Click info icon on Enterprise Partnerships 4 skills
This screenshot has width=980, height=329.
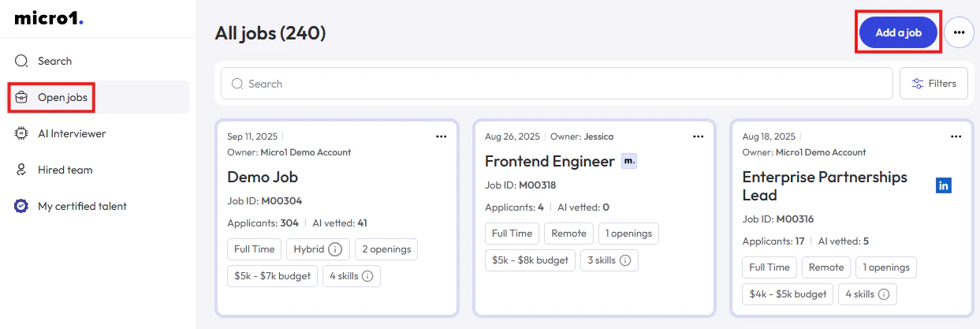(x=883, y=294)
